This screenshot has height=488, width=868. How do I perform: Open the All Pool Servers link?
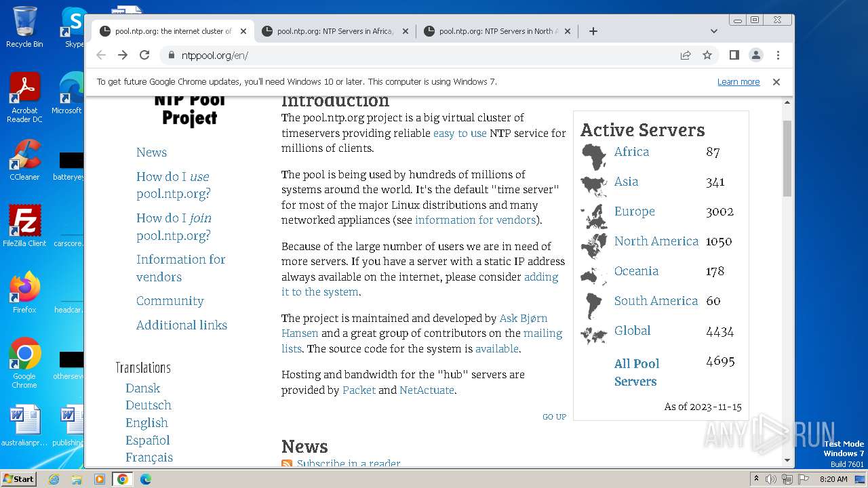pyautogui.click(x=637, y=372)
